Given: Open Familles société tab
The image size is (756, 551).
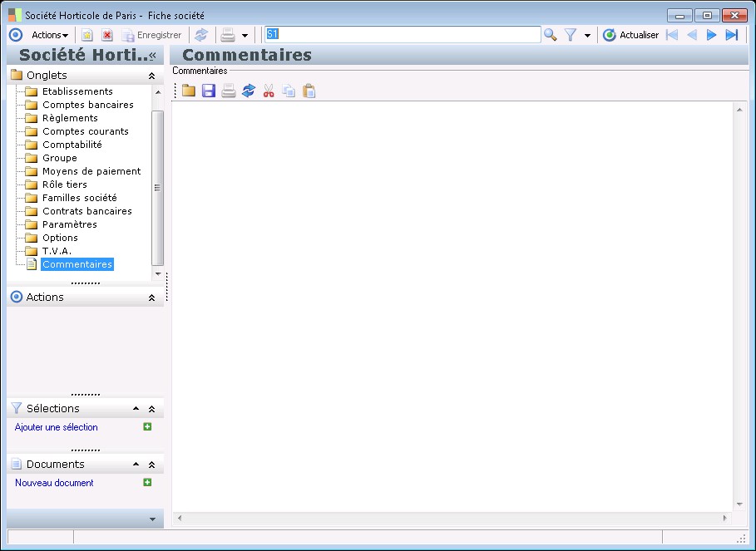Looking at the screenshot, I should tap(80, 198).
